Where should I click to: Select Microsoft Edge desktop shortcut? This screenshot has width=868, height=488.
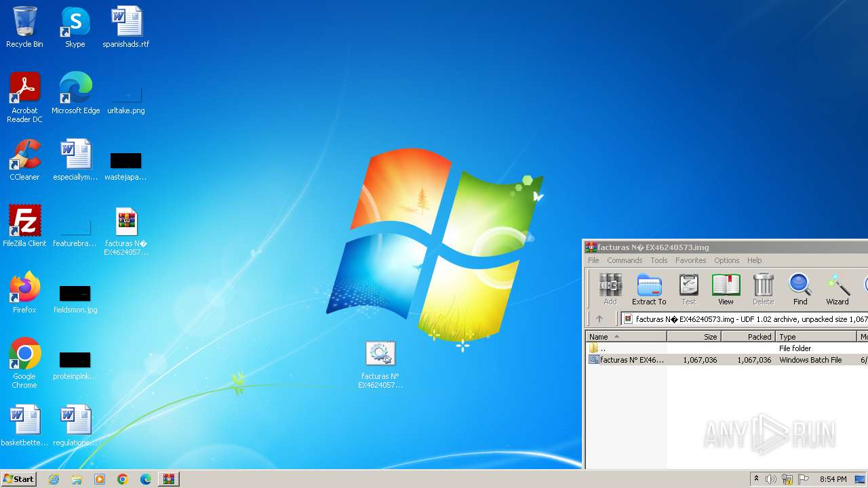[x=75, y=94]
